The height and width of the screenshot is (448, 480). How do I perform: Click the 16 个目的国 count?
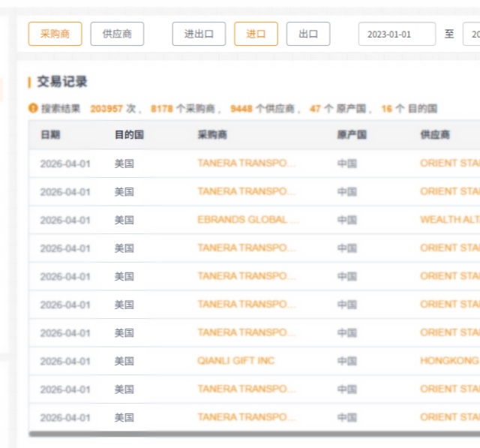[x=409, y=108]
